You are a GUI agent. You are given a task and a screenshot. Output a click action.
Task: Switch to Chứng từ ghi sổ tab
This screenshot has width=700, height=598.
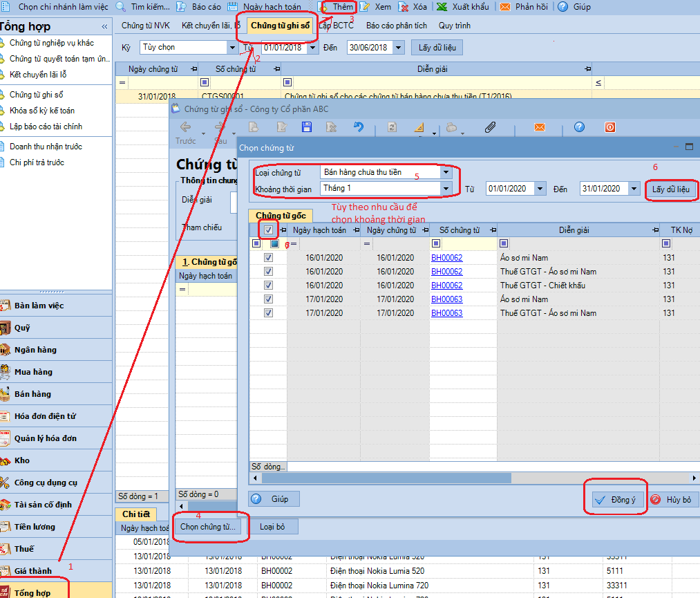pyautogui.click(x=280, y=26)
